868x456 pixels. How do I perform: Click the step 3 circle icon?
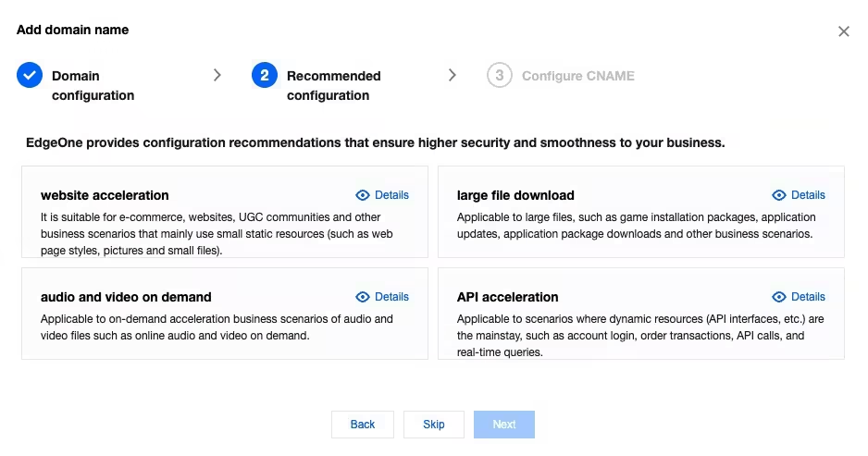[500, 75]
